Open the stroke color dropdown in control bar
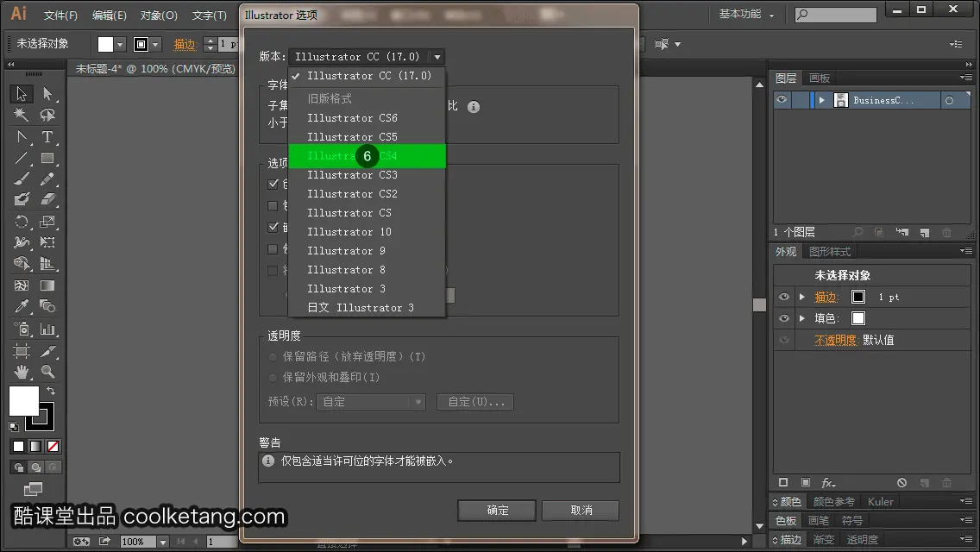 coord(156,44)
